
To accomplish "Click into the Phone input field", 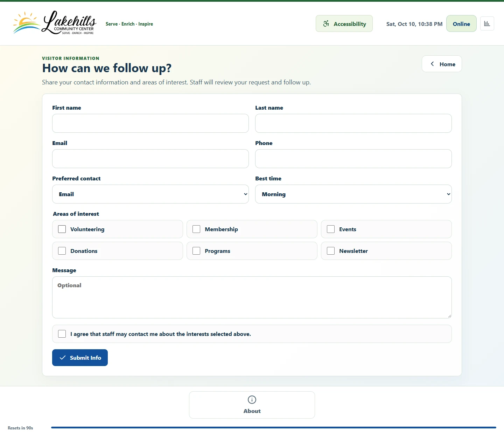I will [353, 159].
